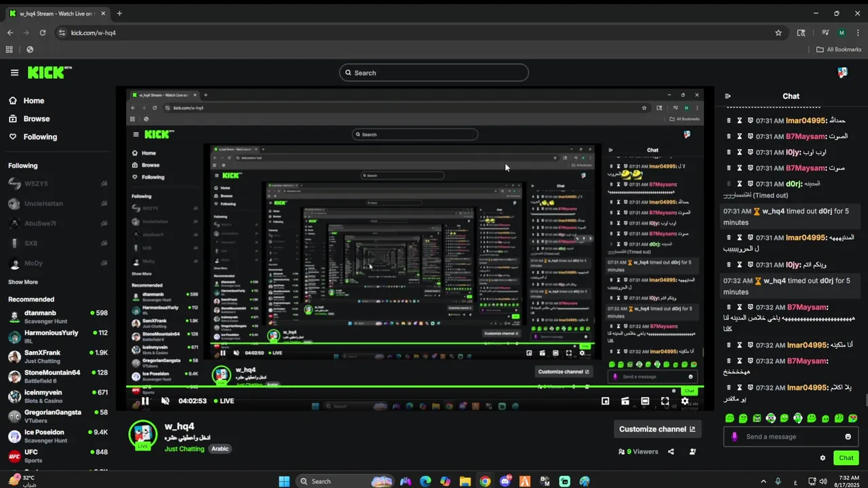This screenshot has height=488, width=868.
Task: Open Chrome profile M avatar
Action: pyautogui.click(x=842, y=33)
